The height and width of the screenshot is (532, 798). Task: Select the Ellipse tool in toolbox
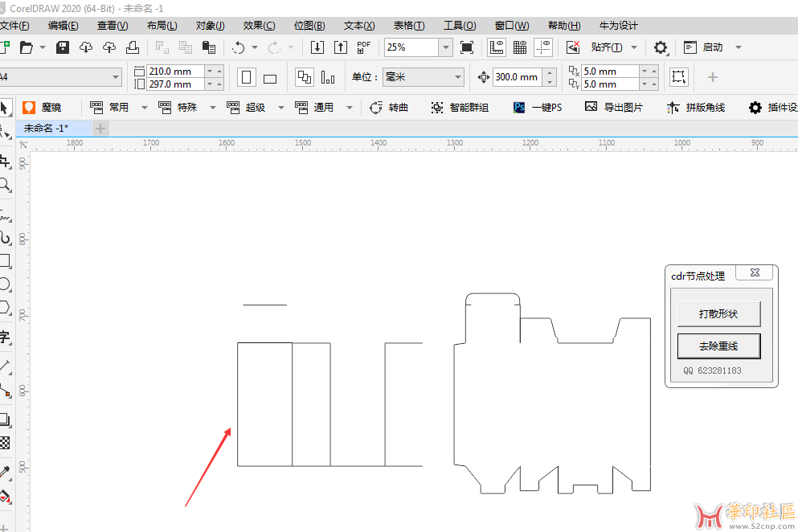pyautogui.click(x=5, y=284)
